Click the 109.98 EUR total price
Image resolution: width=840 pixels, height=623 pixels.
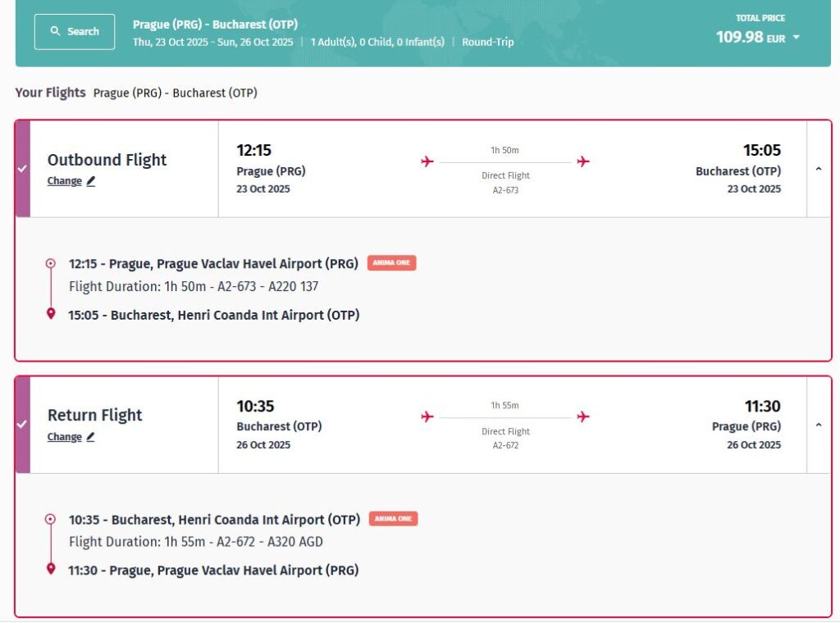751,38
